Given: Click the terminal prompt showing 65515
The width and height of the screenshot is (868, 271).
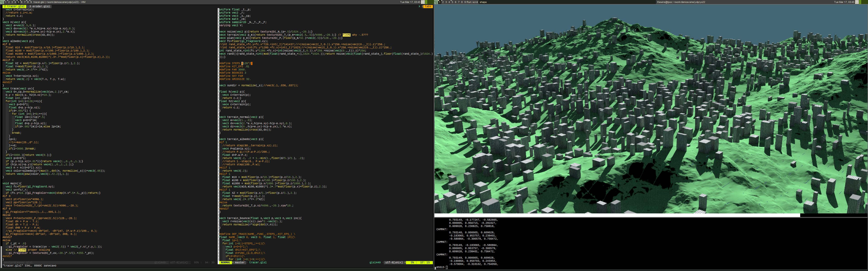Looking at the screenshot, I should tap(442, 267).
